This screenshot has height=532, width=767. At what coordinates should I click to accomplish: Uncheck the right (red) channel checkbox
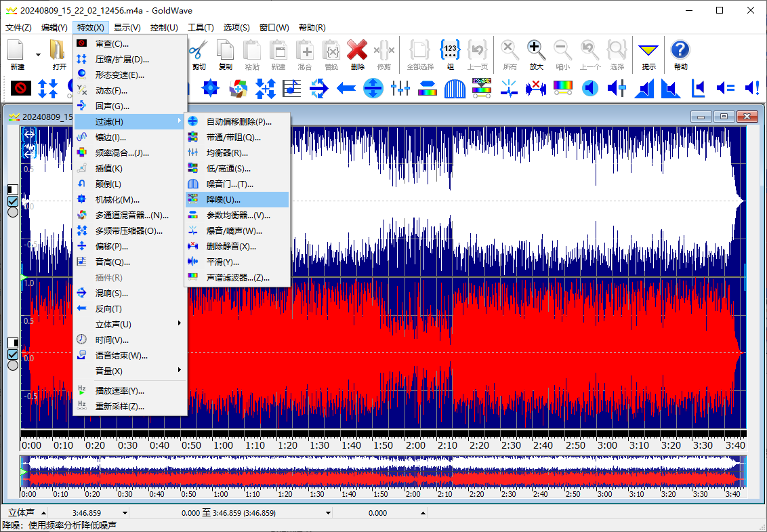point(13,354)
